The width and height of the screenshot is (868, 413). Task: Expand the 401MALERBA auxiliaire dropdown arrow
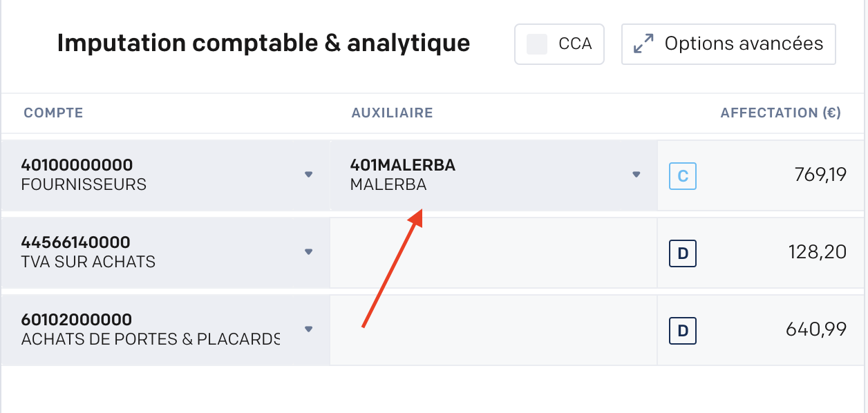point(636,175)
